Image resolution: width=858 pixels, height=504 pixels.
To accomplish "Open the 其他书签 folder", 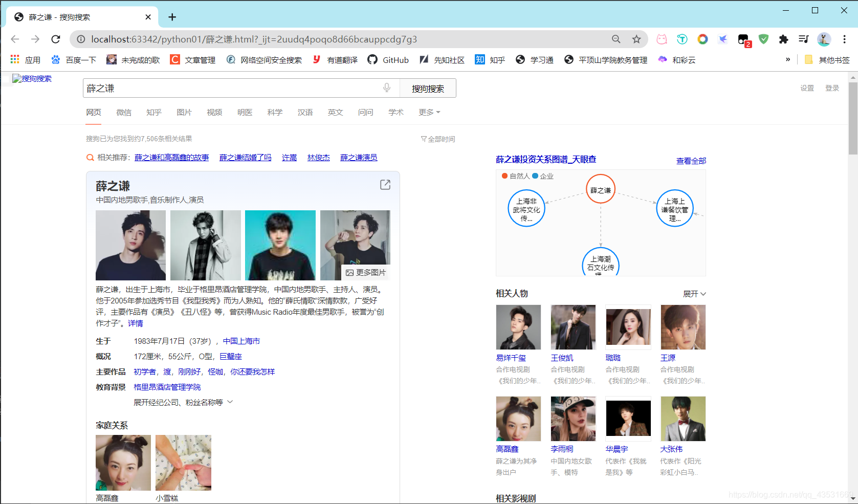I will click(x=827, y=60).
